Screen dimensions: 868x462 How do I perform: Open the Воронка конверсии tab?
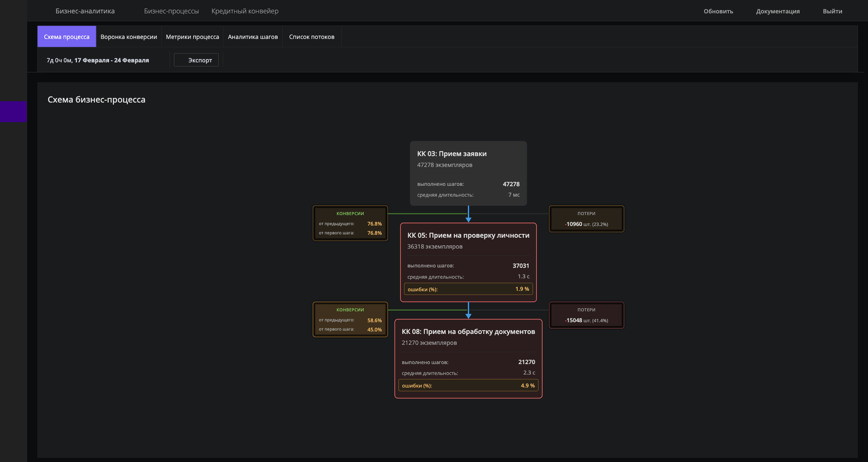tap(129, 37)
